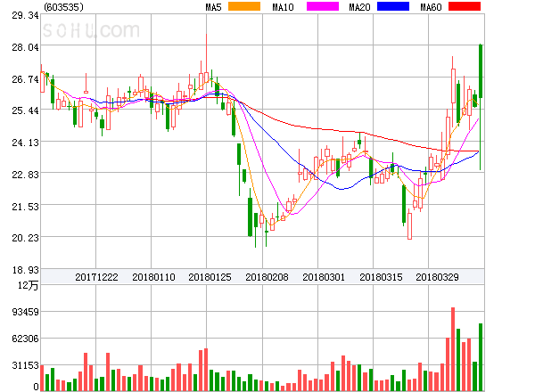
Task: Select the MA60 legend label
Action: coord(431,7)
